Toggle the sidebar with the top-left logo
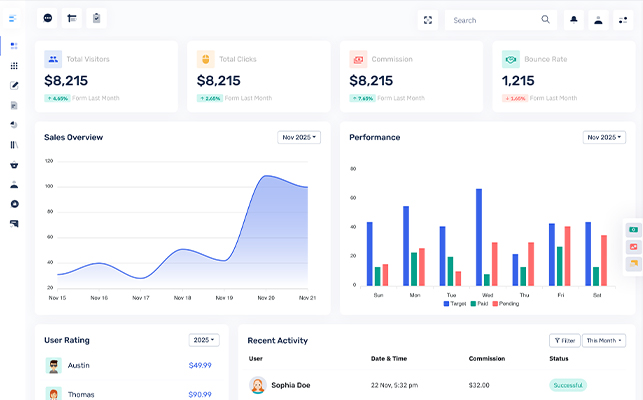The image size is (643, 400). 13,18
